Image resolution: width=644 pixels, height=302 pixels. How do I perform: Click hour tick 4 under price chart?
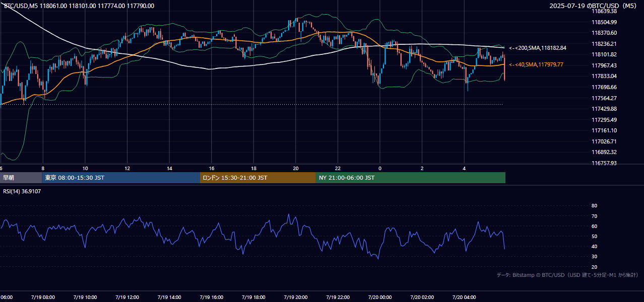pyautogui.click(x=464, y=169)
